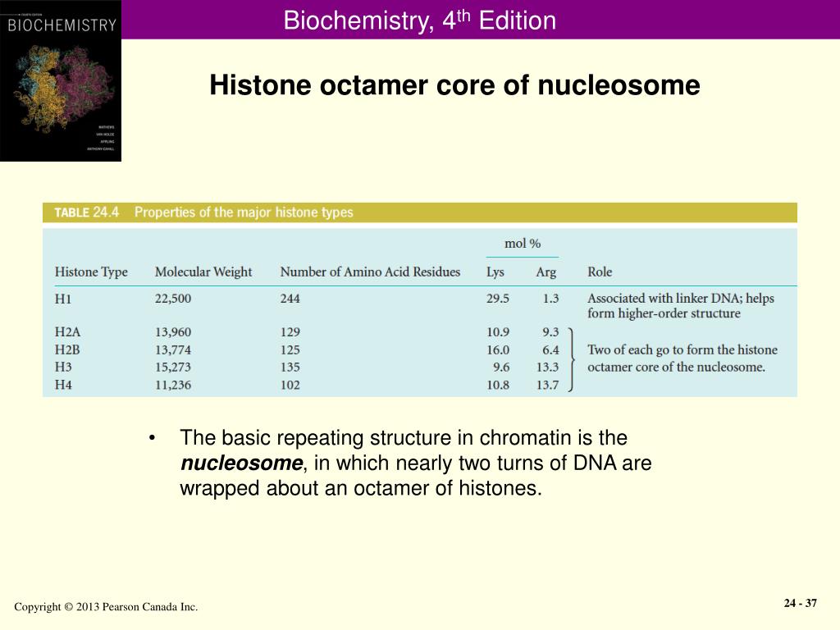
Task: Click 'Number of Amino Acid Residues' column header
Action: [x=370, y=272]
